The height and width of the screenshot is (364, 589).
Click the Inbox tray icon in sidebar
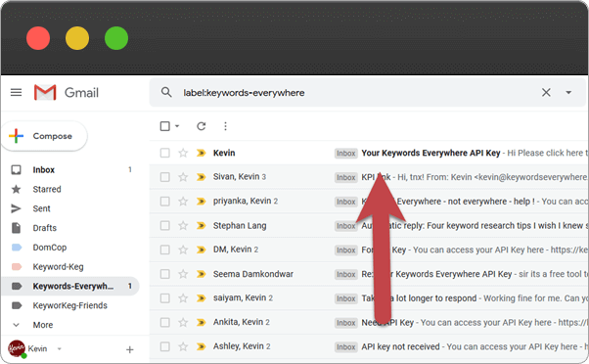tap(17, 170)
